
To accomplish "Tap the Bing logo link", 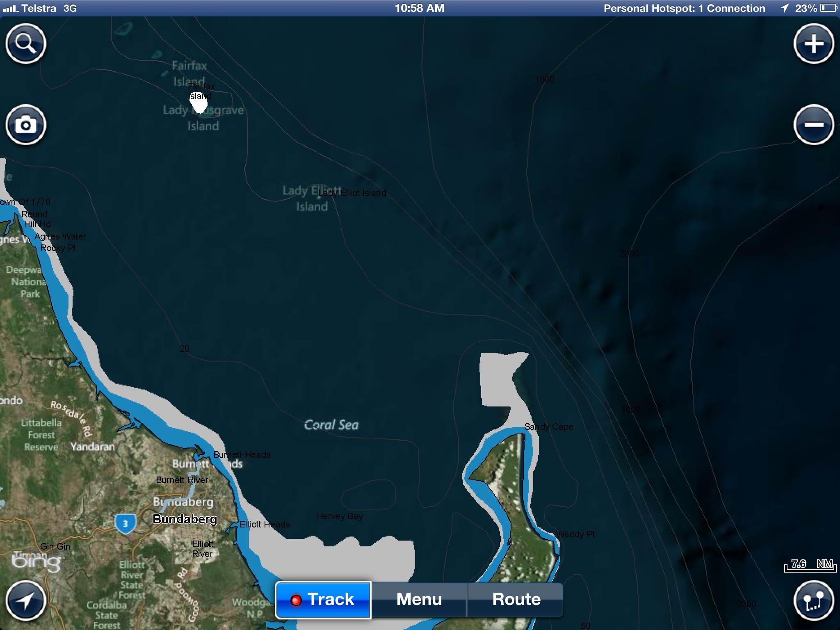I will [x=36, y=562].
